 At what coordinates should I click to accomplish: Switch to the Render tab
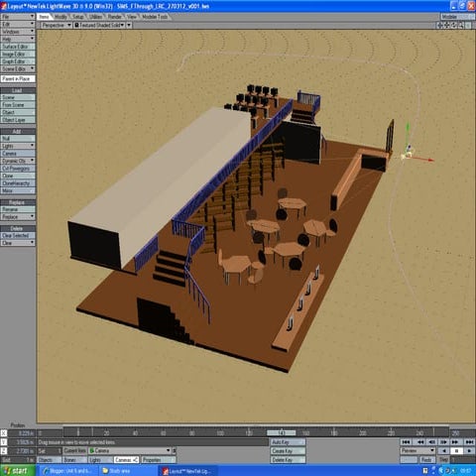tap(114, 17)
